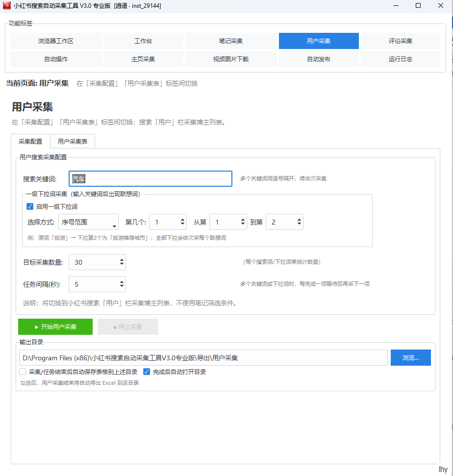Click the 停止采集 button
The width and height of the screenshot is (453, 476).
coord(128,326)
